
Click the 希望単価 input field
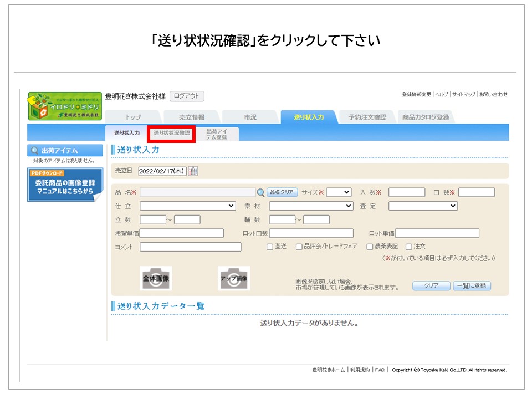tap(182, 233)
